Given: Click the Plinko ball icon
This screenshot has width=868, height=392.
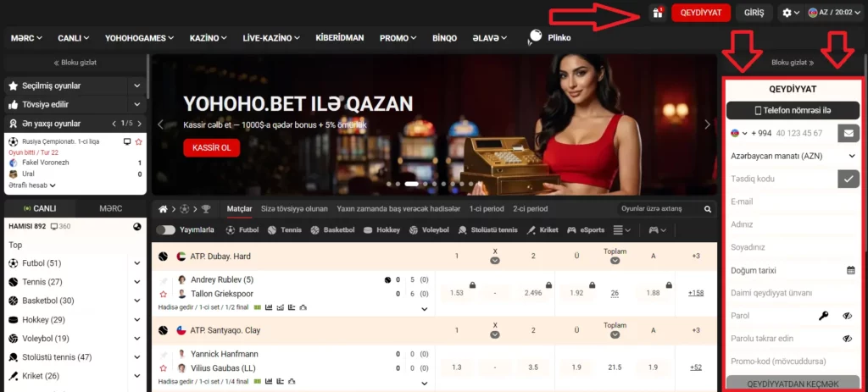Looking at the screenshot, I should 536,37.
